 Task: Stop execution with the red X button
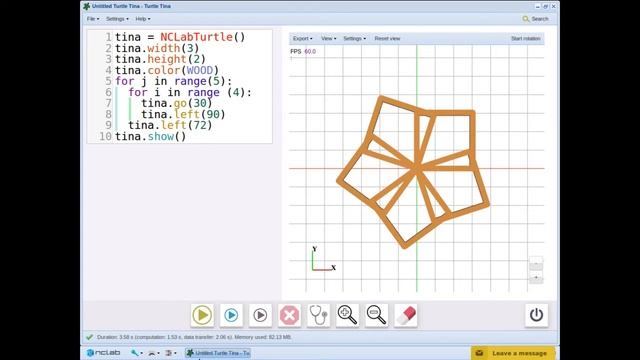(289, 315)
